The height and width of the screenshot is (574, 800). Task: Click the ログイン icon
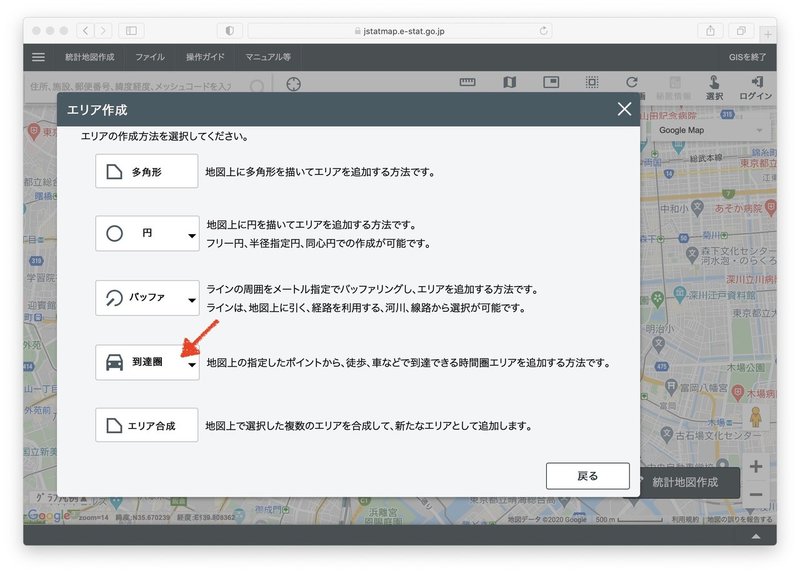(x=756, y=87)
